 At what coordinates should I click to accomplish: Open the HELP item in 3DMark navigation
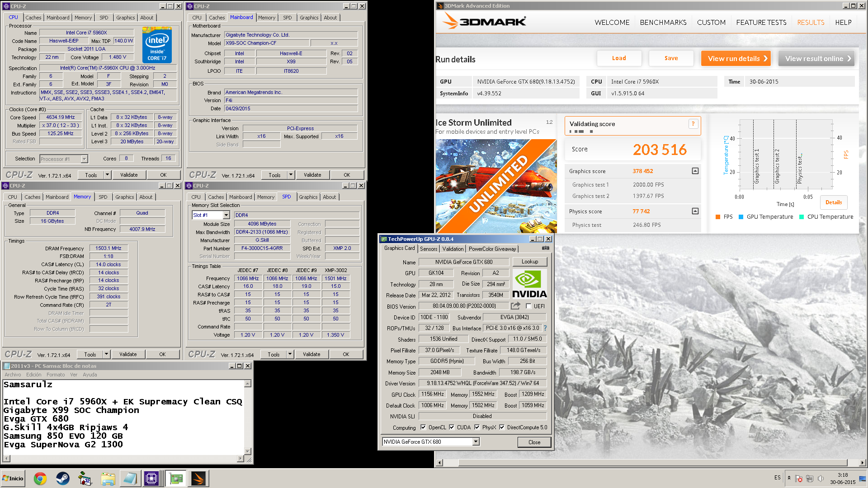843,22
